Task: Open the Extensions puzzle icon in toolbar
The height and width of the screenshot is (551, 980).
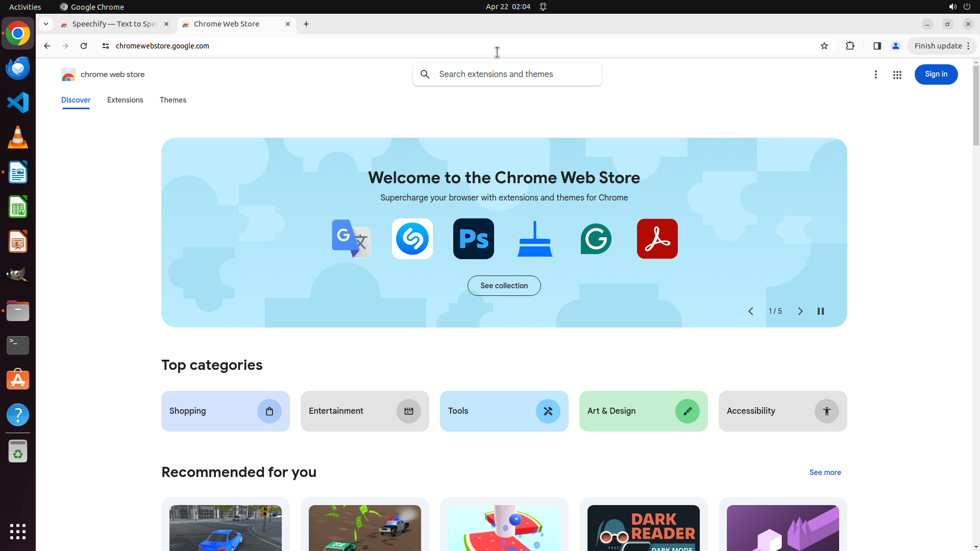Action: point(850,46)
